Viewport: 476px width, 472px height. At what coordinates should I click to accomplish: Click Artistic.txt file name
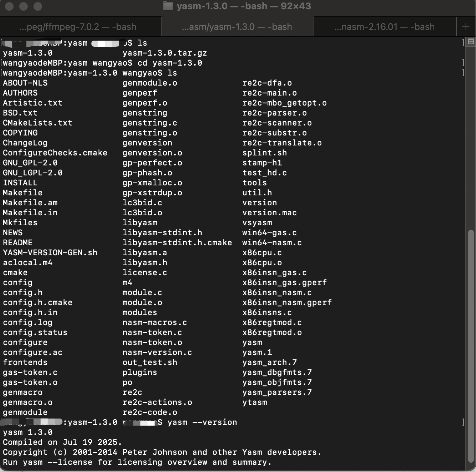(x=33, y=103)
